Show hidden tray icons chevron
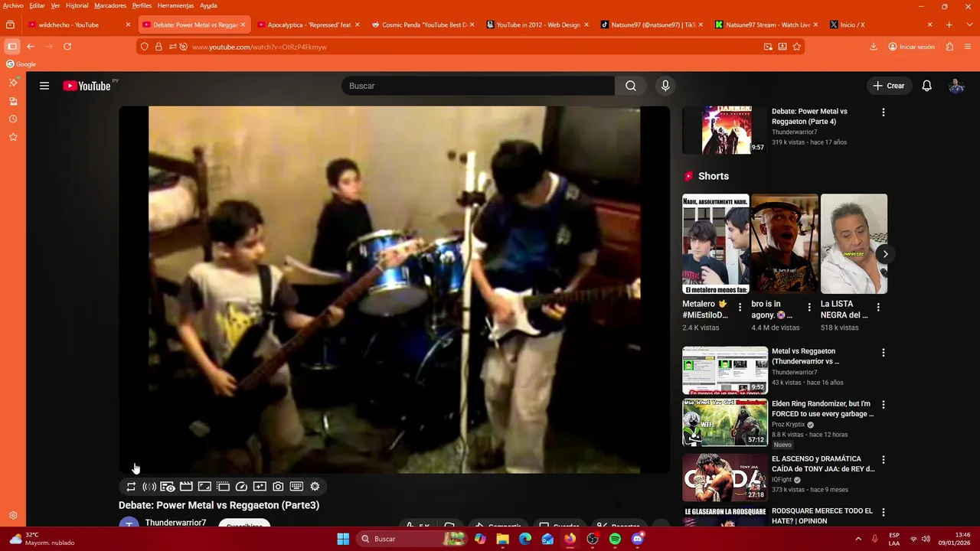The height and width of the screenshot is (551, 980). pyautogui.click(x=858, y=539)
